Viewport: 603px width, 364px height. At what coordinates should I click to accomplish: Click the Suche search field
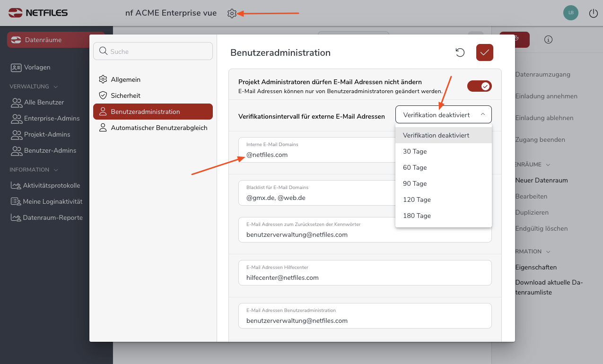tap(153, 52)
